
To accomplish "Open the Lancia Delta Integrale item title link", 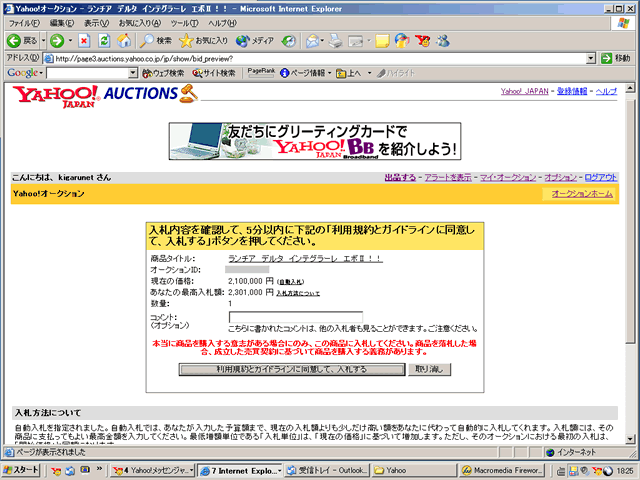I will click(305, 259).
